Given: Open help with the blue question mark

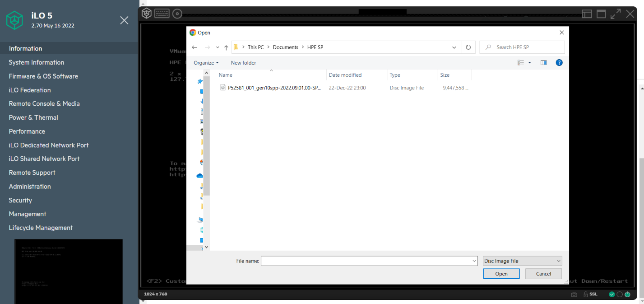Looking at the screenshot, I should (x=559, y=63).
